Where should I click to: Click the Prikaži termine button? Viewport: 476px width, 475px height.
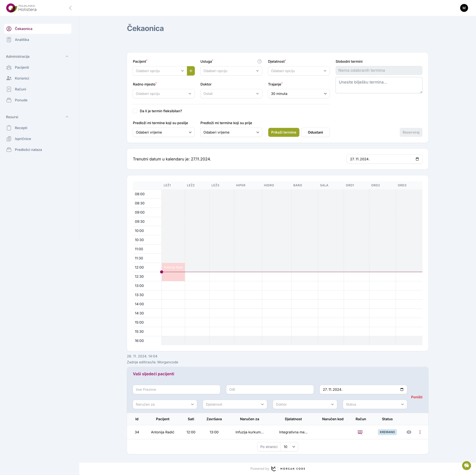point(284,132)
